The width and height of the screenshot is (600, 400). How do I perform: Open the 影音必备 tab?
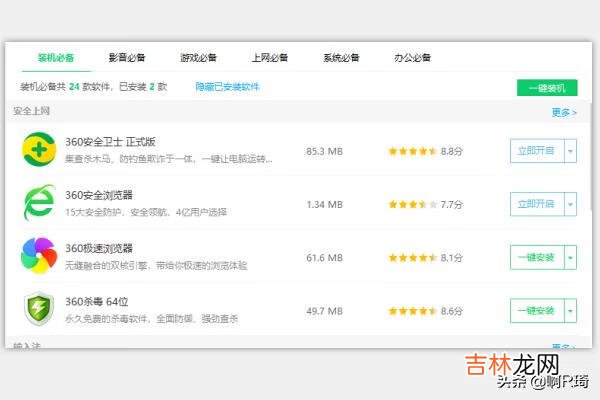click(127, 58)
